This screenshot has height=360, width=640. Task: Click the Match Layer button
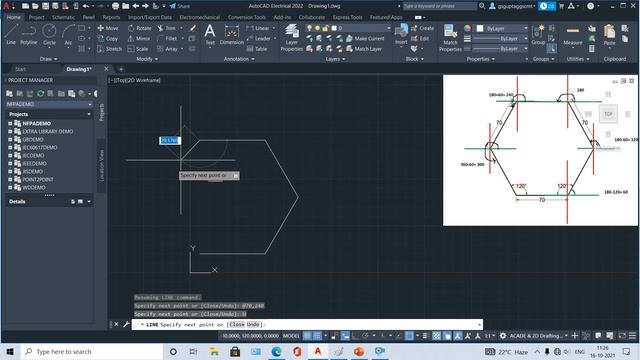[x=364, y=49]
